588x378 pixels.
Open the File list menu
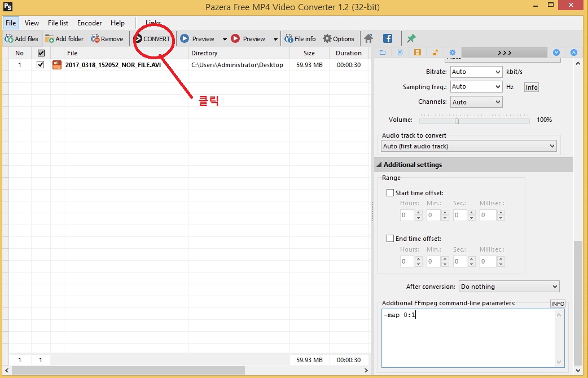(x=58, y=23)
